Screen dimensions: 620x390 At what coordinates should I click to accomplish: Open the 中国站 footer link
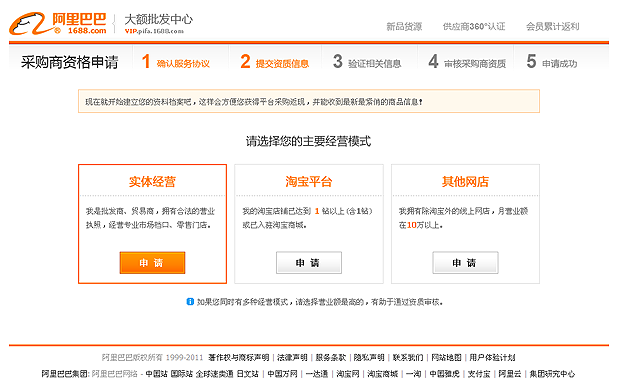coord(157,374)
